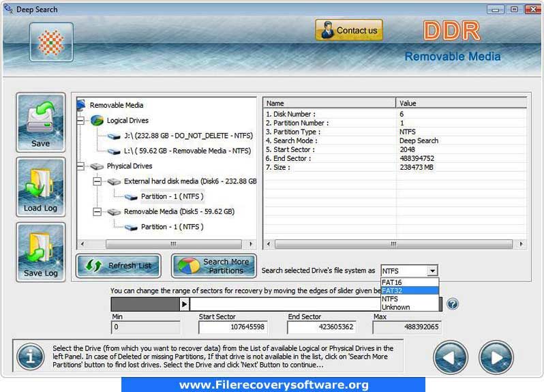Click the checkered logo icon in header
Screen dimensions: 544x392
[x=51, y=42]
